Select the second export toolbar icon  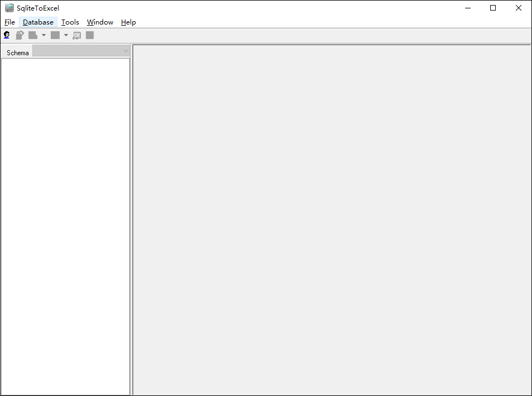[x=55, y=35]
